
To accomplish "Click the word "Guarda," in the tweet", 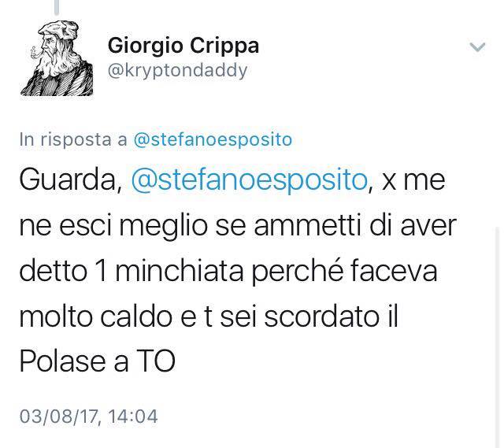I will [70, 180].
